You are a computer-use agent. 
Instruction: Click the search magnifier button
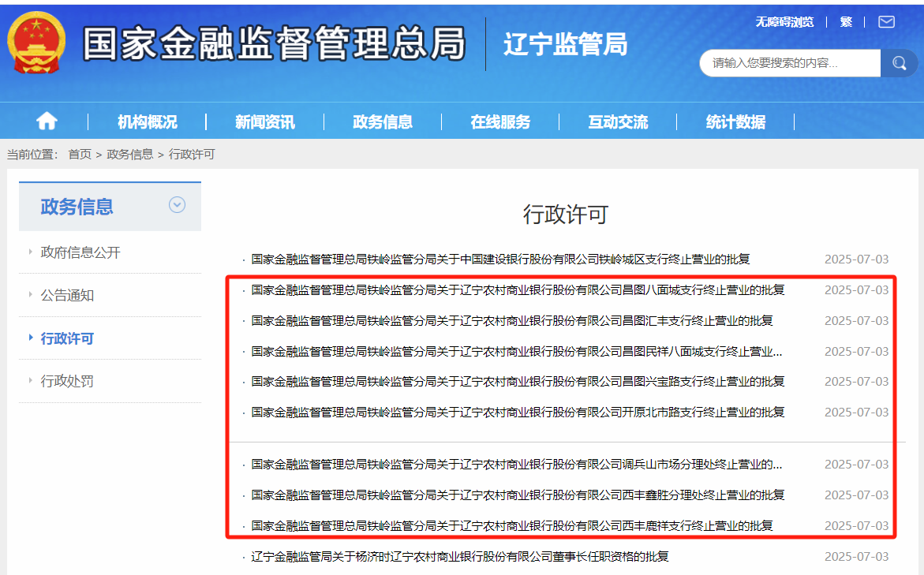click(899, 63)
